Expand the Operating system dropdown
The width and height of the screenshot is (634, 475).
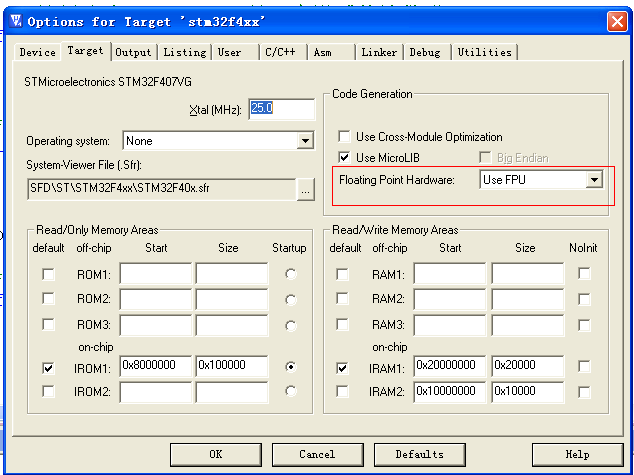point(305,141)
